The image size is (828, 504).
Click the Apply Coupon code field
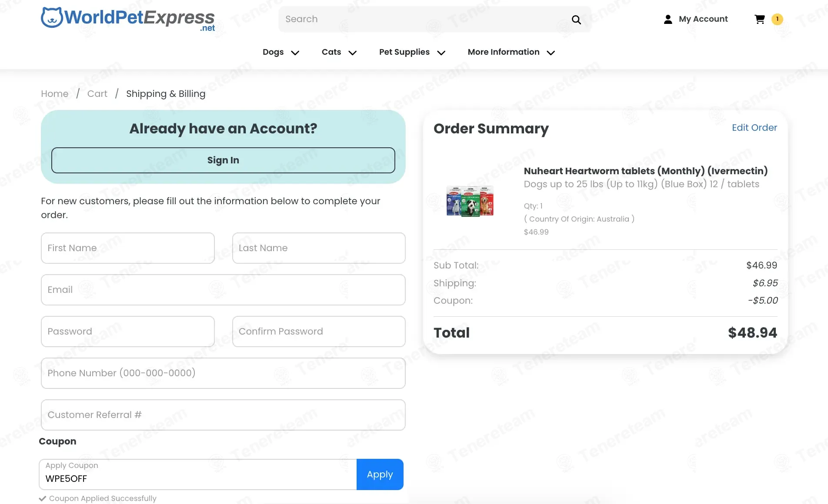pos(198,474)
